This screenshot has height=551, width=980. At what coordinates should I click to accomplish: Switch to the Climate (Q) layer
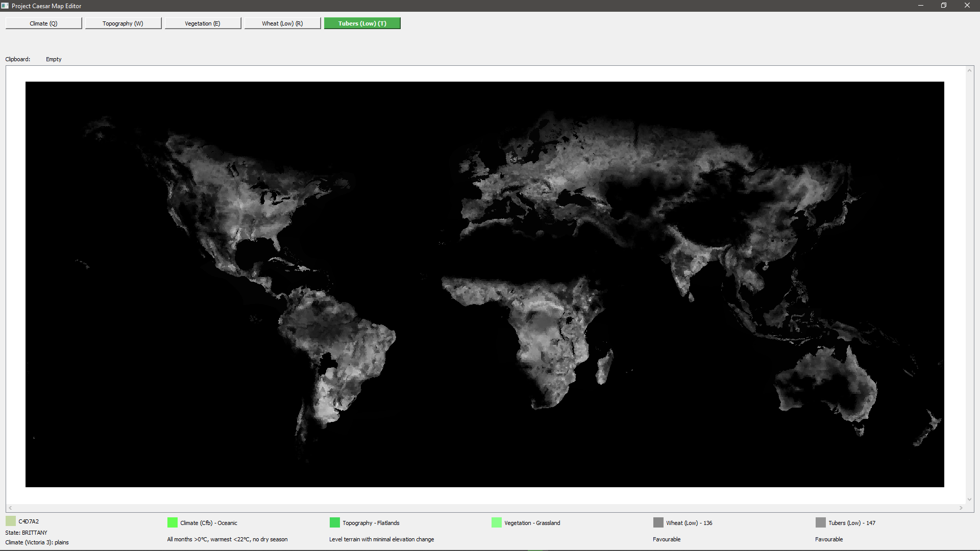[x=43, y=23]
